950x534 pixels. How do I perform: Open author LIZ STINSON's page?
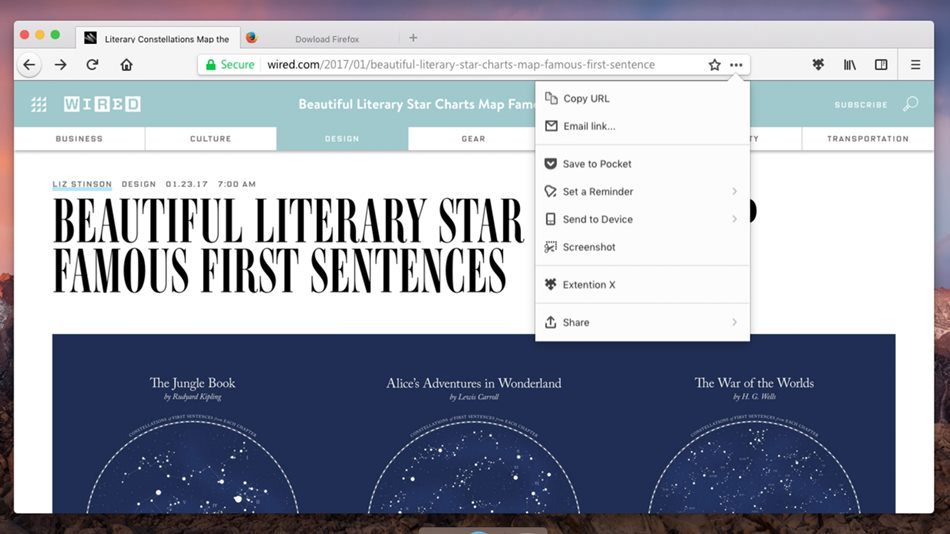(x=82, y=184)
